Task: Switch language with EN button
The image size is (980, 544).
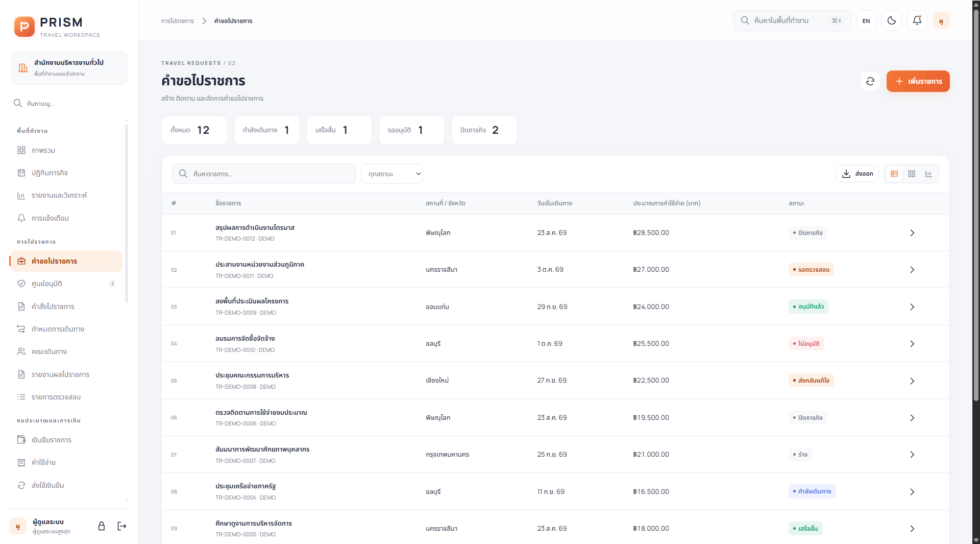Action: pyautogui.click(x=866, y=20)
